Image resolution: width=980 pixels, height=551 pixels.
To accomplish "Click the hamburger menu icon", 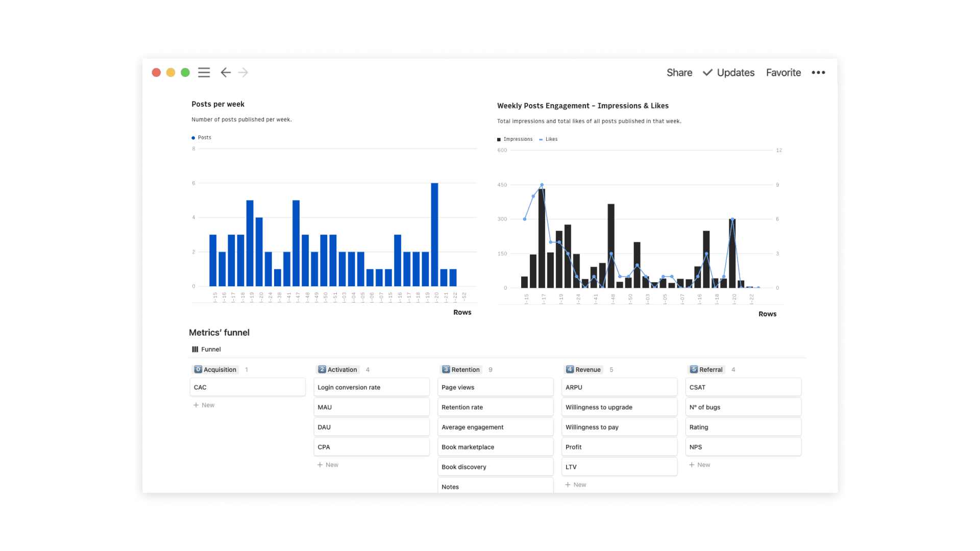I will (204, 72).
